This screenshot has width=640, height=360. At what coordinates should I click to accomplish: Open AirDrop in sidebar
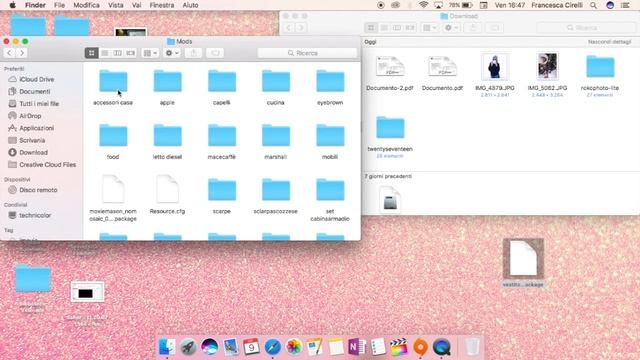pyautogui.click(x=30, y=116)
